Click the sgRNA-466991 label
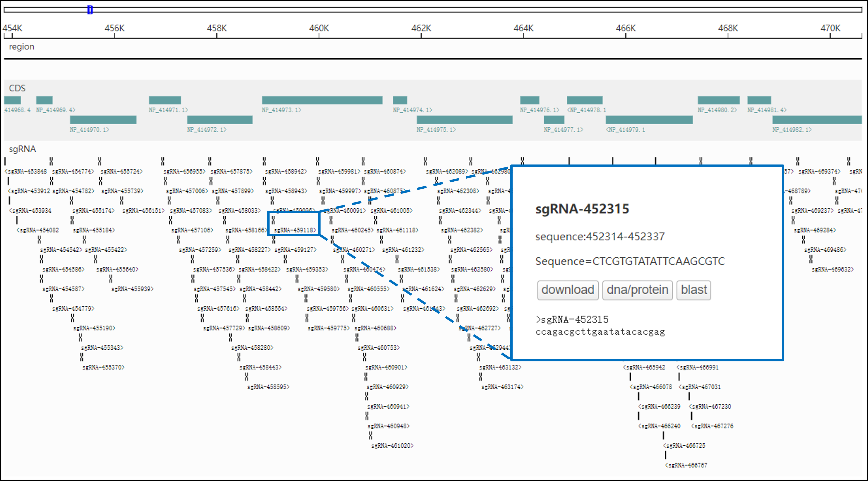This screenshot has width=868, height=481. click(697, 367)
